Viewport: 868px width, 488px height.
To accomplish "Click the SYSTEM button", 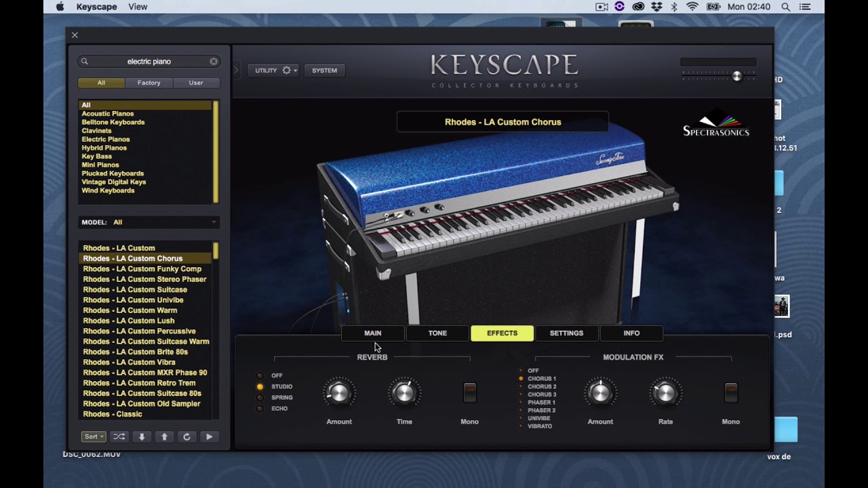I will point(324,70).
